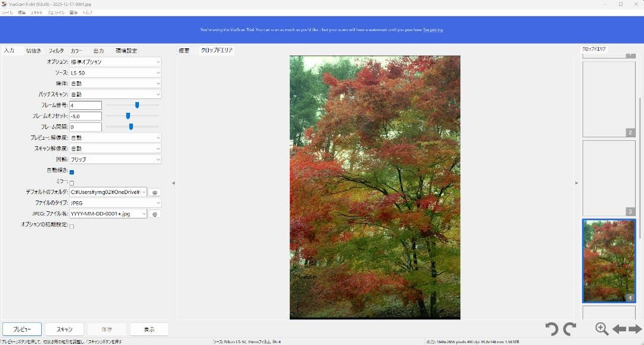The image size is (644, 345).
Task: Open the ソース dropdown showing LS-50
Action: (115, 73)
